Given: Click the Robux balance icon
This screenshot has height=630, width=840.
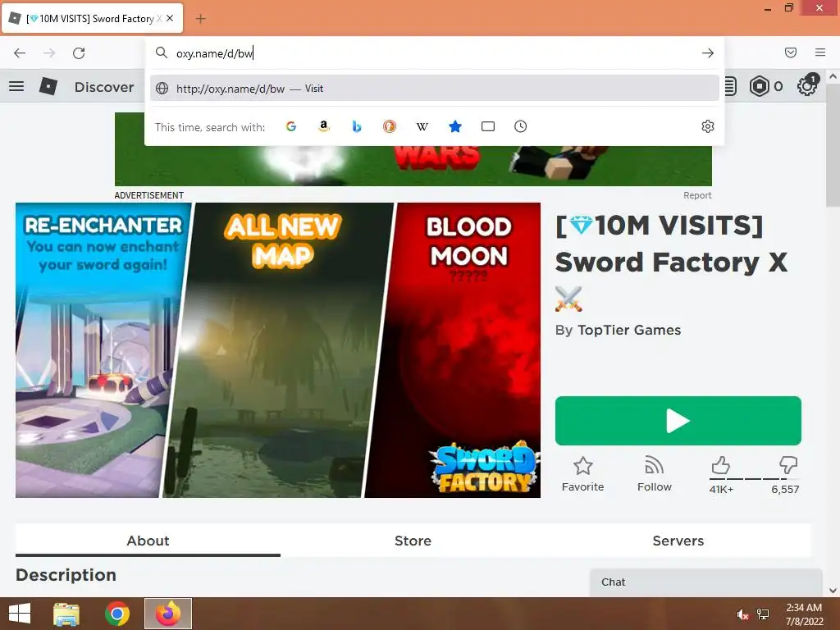Looking at the screenshot, I should click(759, 86).
